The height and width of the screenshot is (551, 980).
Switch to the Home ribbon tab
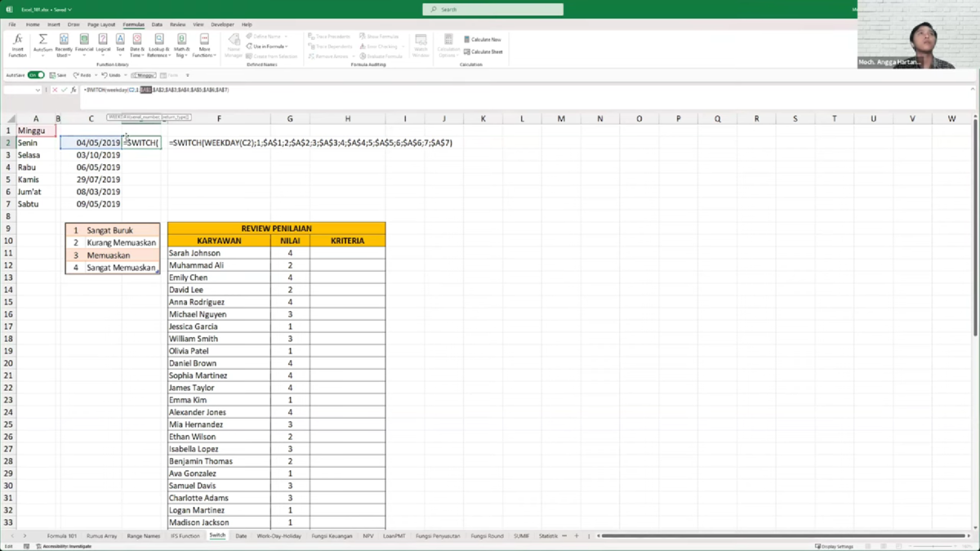click(33, 24)
